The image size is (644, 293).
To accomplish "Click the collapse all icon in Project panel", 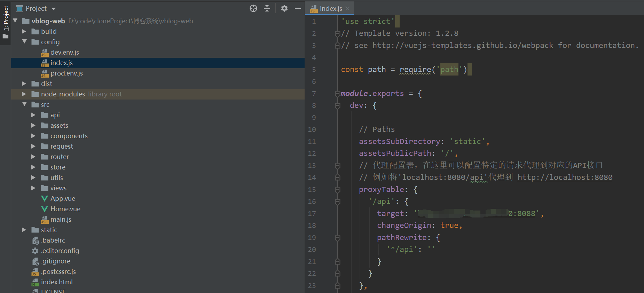I will tap(267, 8).
